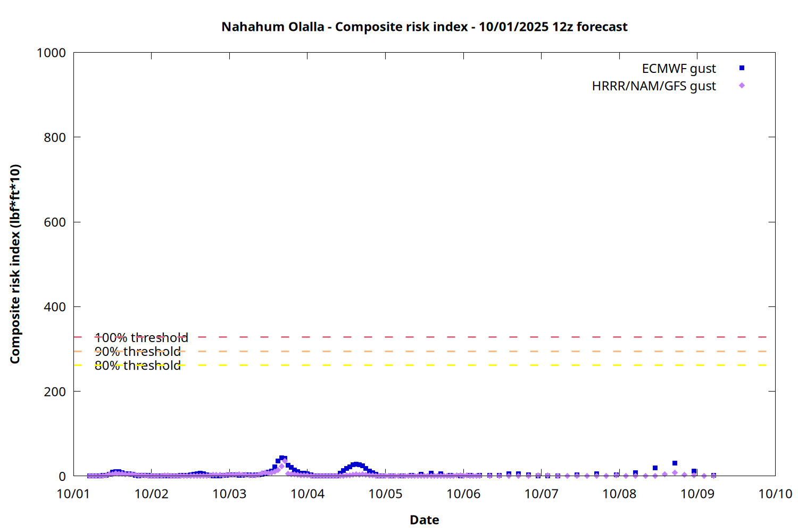Image resolution: width=798 pixels, height=532 pixels.
Task: Click the Date x-axis label
Action: pos(424,520)
